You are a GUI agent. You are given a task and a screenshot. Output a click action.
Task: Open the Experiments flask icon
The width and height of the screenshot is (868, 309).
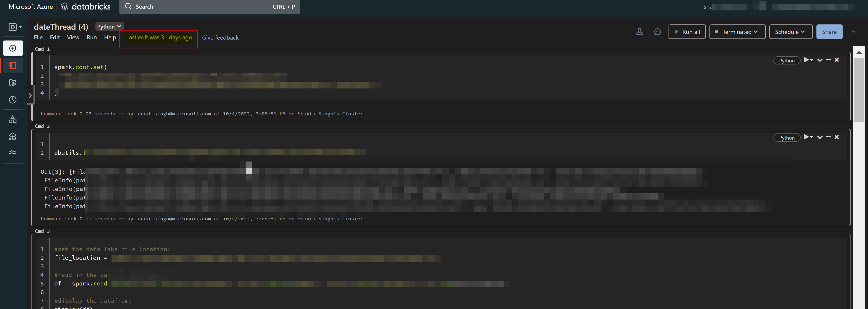[639, 32]
